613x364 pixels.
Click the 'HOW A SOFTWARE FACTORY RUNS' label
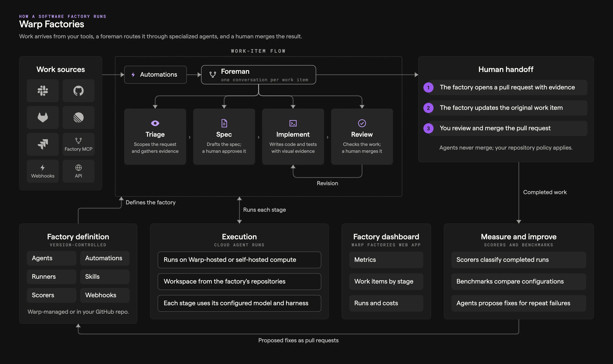(x=63, y=16)
